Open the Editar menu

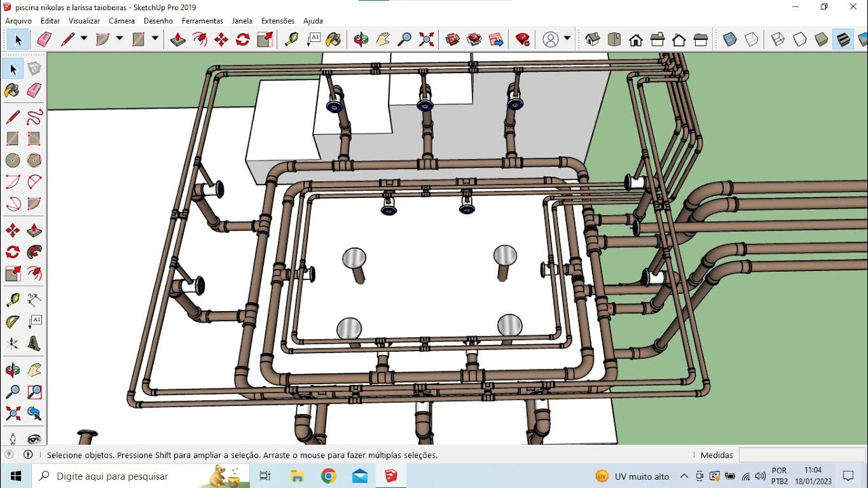[50, 21]
